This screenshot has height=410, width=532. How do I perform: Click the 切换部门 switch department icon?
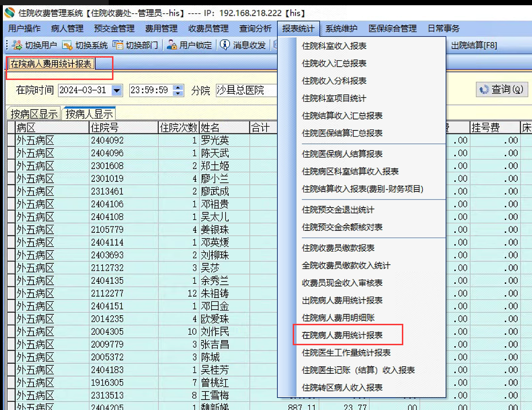click(x=118, y=45)
